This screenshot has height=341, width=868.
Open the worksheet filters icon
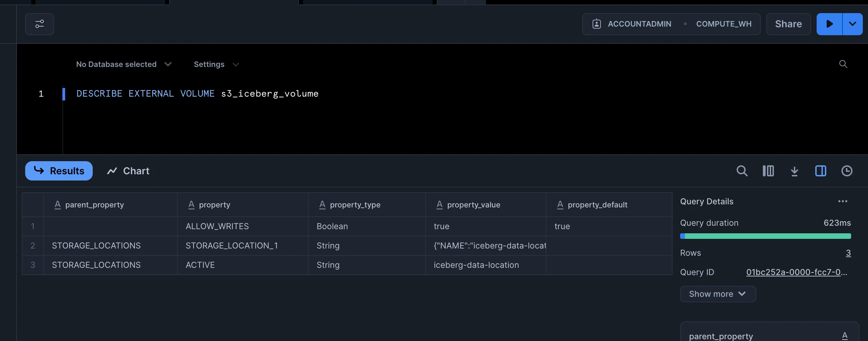coord(39,24)
